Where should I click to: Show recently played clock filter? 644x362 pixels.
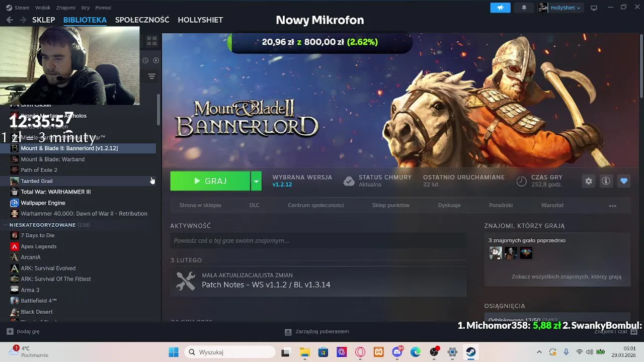coord(145,60)
